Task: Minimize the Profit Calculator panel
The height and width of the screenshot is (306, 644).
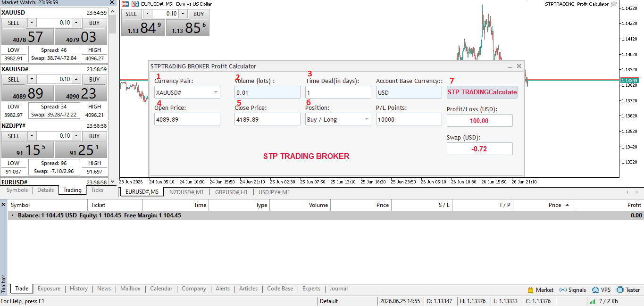Action: (x=510, y=66)
